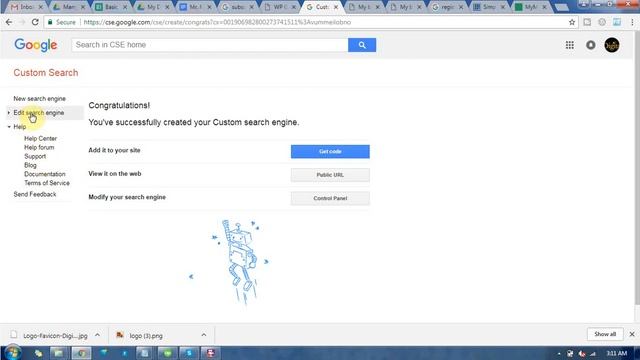
Task: Reload the page
Action: coord(35,22)
